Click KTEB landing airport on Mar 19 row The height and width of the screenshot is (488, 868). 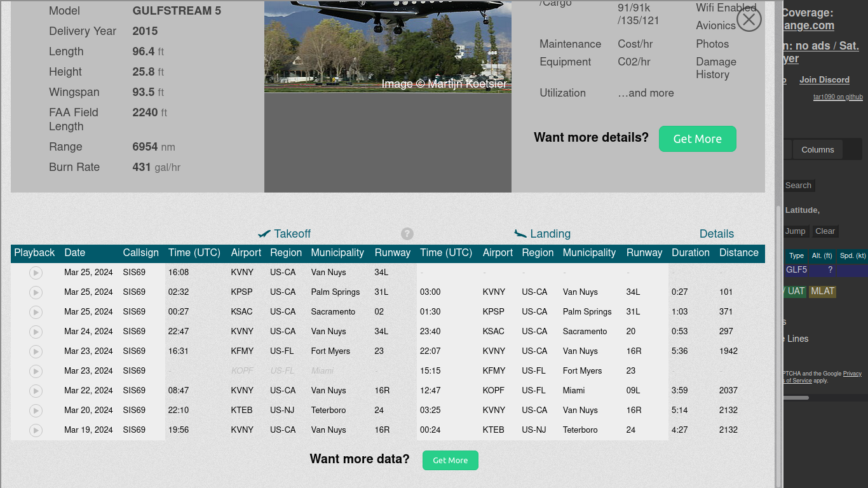(x=494, y=430)
